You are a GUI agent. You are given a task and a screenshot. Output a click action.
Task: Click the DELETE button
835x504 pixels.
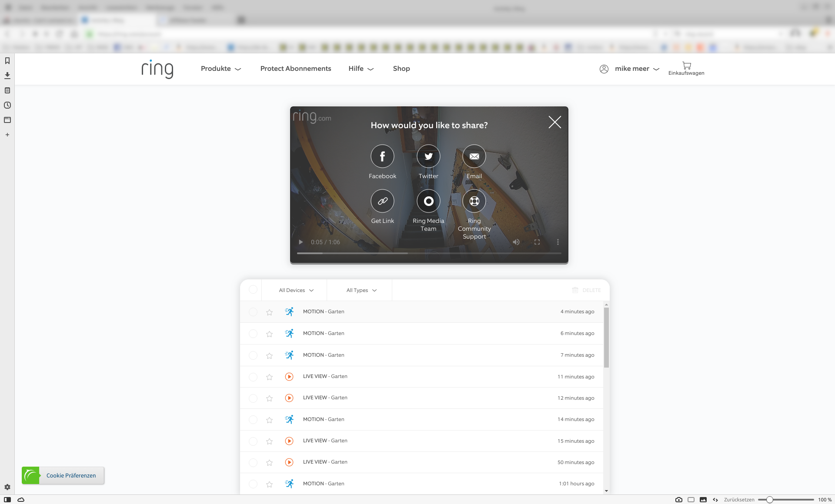(586, 290)
